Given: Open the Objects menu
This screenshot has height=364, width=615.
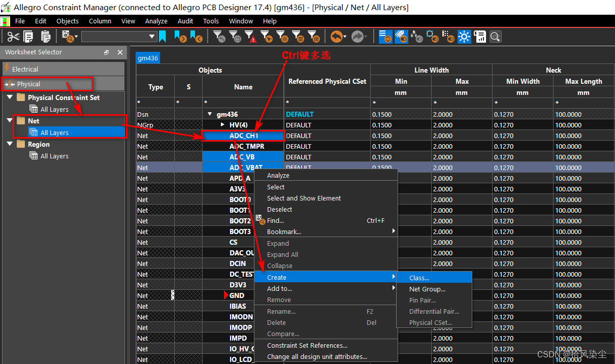Looking at the screenshot, I should (x=68, y=21).
